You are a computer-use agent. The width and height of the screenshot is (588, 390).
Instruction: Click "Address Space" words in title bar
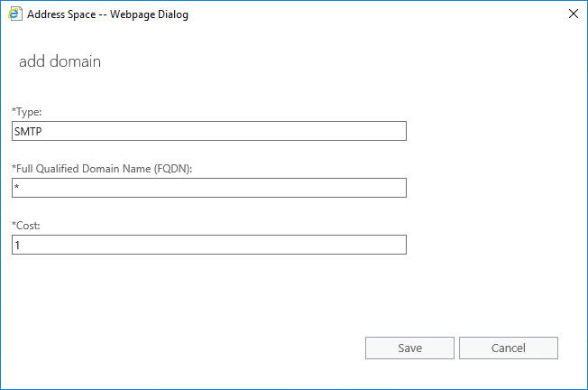pos(61,14)
